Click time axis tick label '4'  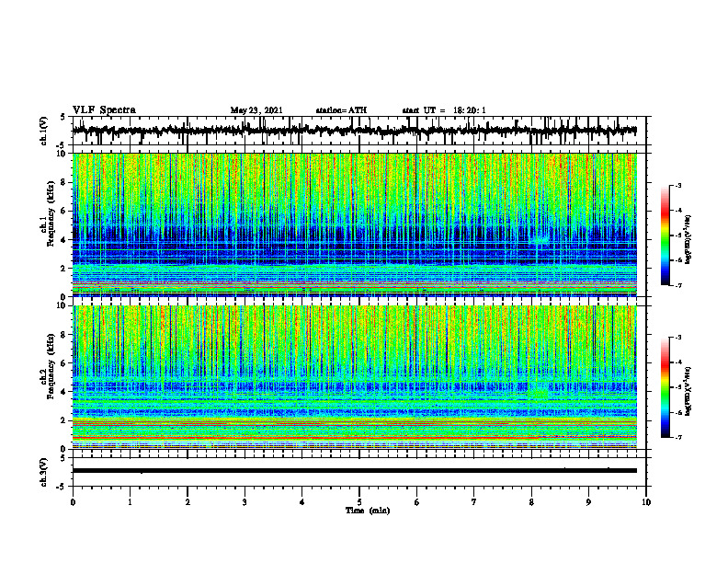pyautogui.click(x=302, y=502)
